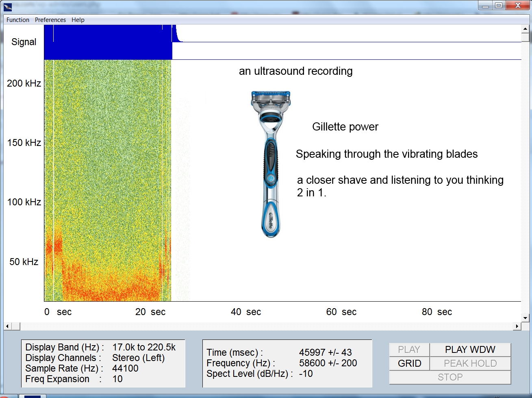The width and height of the screenshot is (532, 398).
Task: Click the vertical scrollbar down arrow
Action: coord(525,318)
